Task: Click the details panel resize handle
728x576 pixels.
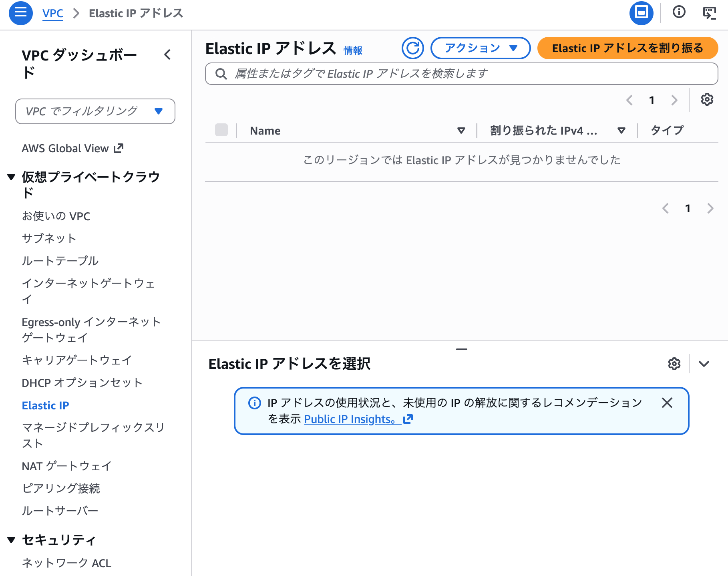Action: pyautogui.click(x=462, y=349)
